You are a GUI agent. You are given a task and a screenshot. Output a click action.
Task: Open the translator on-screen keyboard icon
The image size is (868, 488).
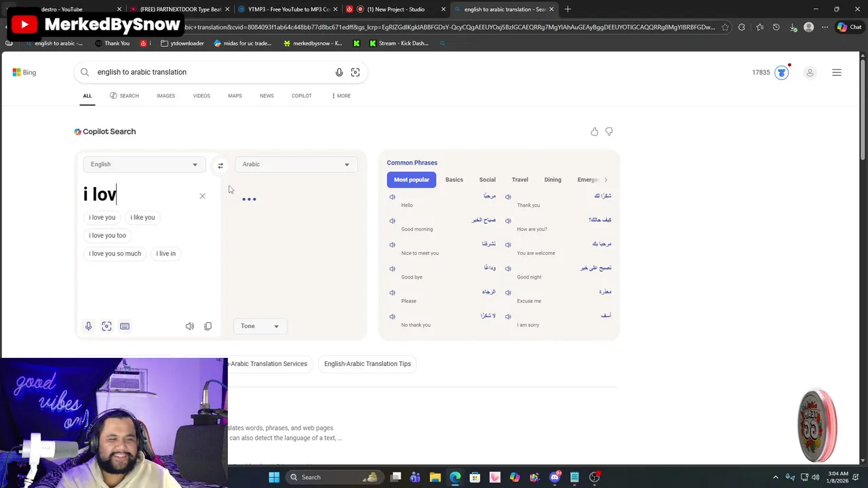125,326
